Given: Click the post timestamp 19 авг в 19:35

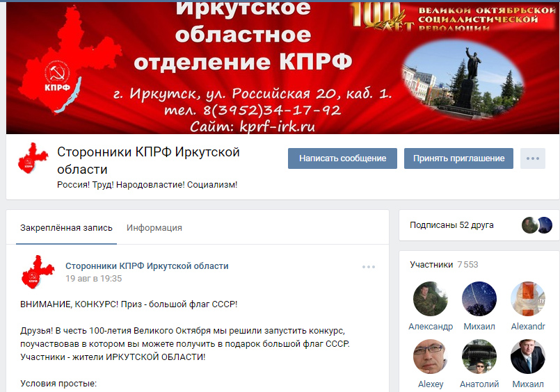Looking at the screenshot, I should [94, 279].
